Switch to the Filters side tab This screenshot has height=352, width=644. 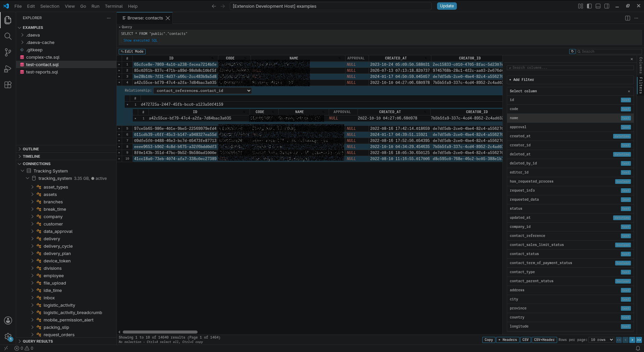coord(641,85)
